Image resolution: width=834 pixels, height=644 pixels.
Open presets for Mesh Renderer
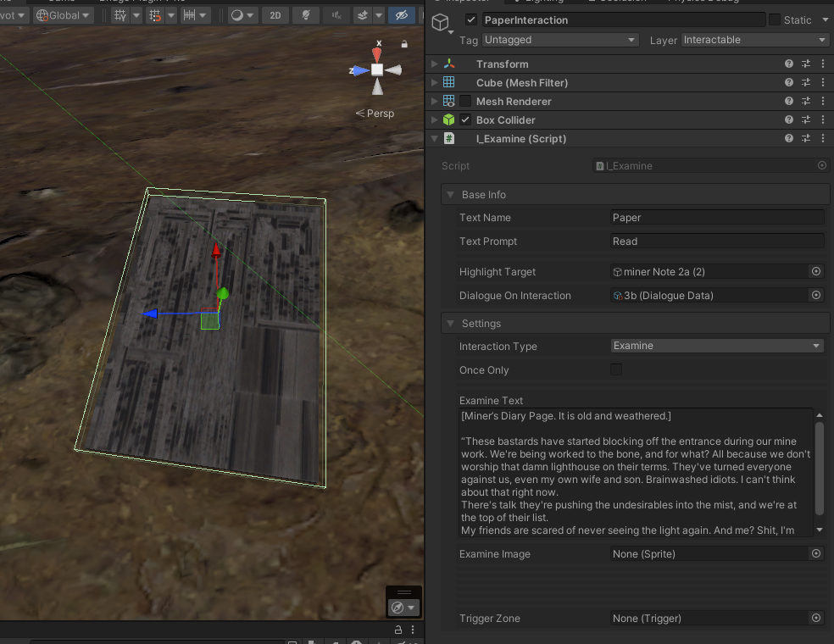pyautogui.click(x=806, y=101)
